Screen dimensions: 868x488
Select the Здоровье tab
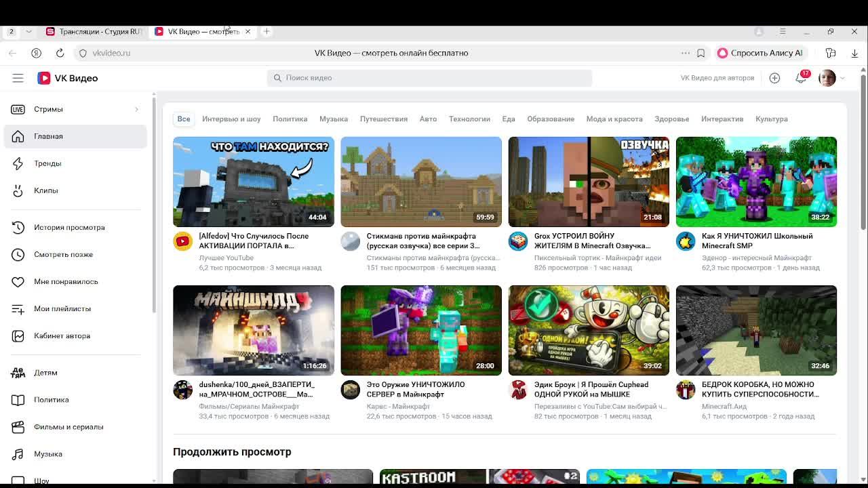click(672, 119)
